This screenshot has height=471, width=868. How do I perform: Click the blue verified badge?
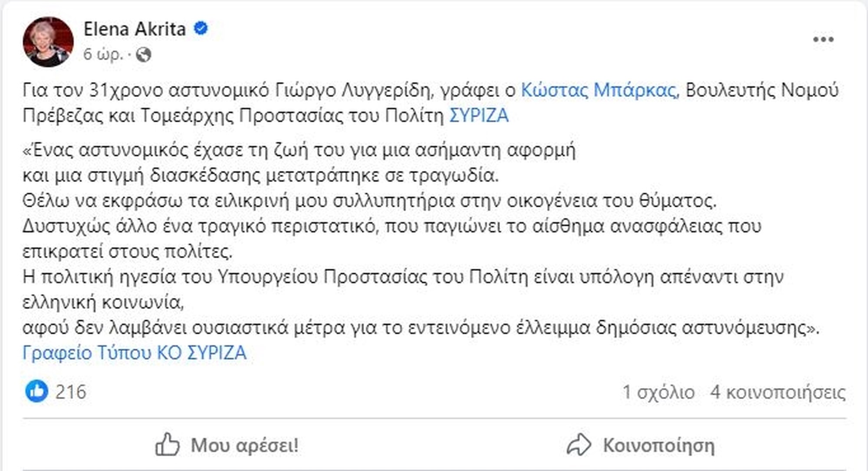tap(201, 29)
